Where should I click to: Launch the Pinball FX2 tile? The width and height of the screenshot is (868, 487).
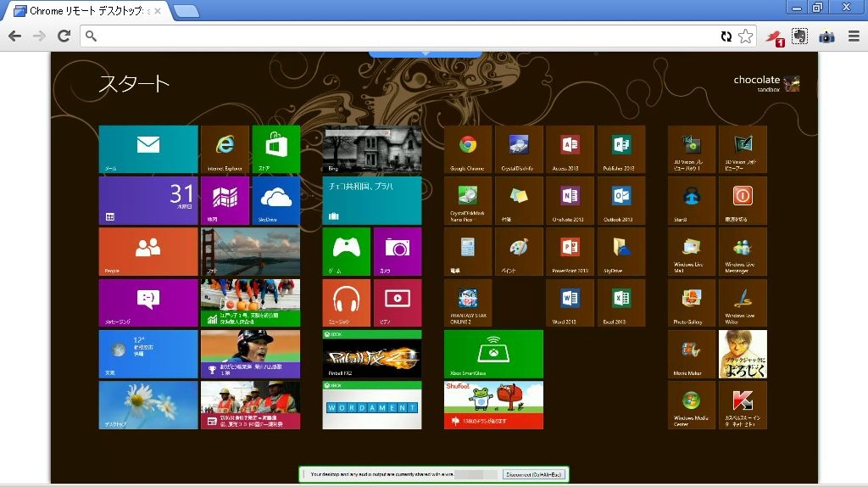tap(372, 354)
